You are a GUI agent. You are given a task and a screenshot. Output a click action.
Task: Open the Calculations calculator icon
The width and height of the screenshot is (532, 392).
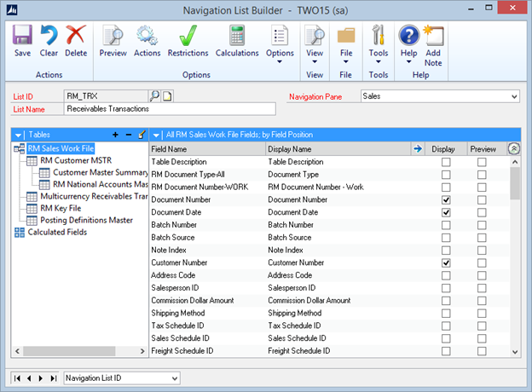[237, 35]
